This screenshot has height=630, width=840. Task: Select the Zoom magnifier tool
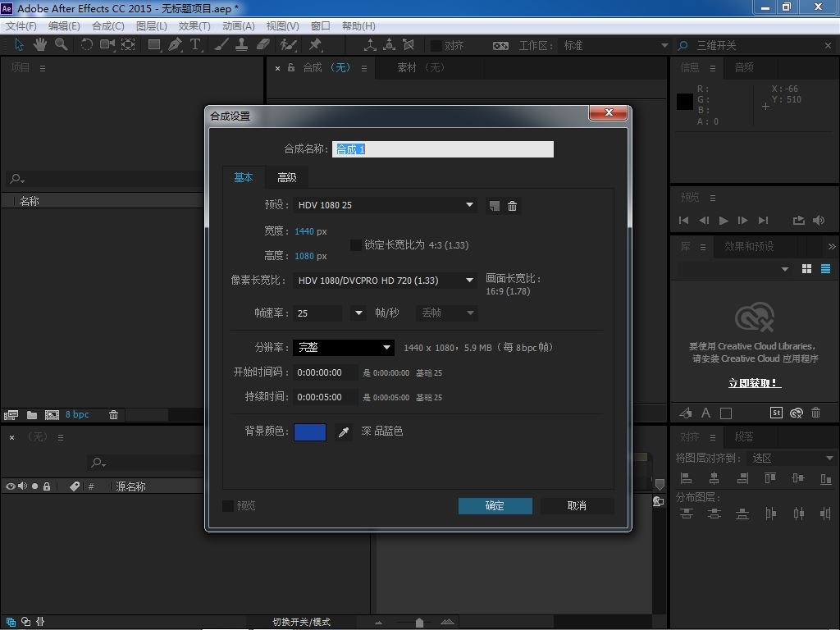tap(61, 44)
